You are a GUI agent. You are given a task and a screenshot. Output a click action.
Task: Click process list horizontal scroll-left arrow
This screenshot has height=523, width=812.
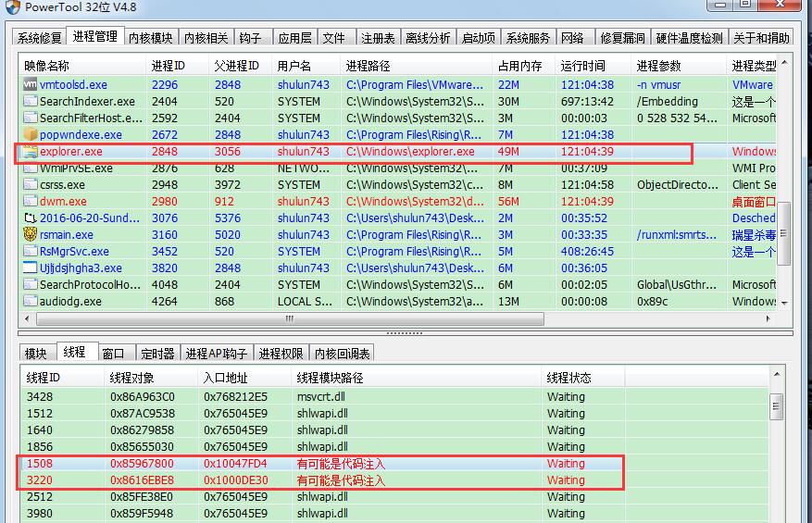click(x=27, y=319)
